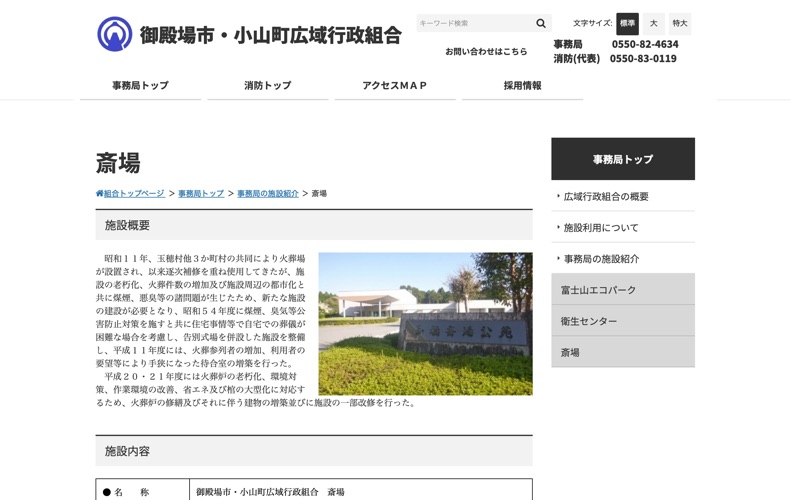
Task: Click the search magnifier icon
Action: (541, 23)
